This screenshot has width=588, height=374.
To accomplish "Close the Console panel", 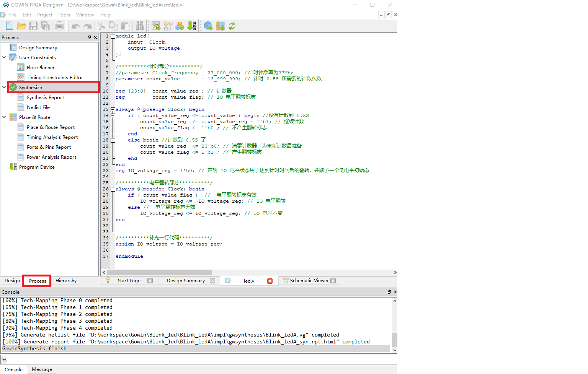I will point(395,292).
